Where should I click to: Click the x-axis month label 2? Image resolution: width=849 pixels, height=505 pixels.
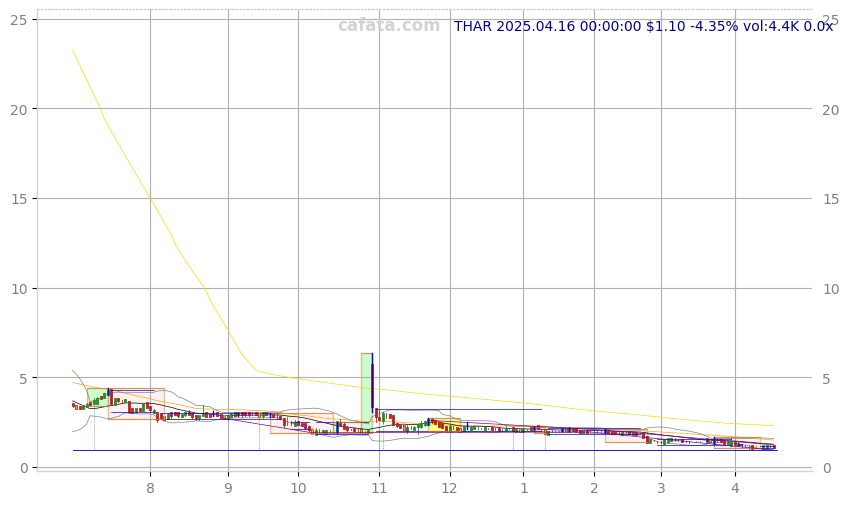[594, 488]
